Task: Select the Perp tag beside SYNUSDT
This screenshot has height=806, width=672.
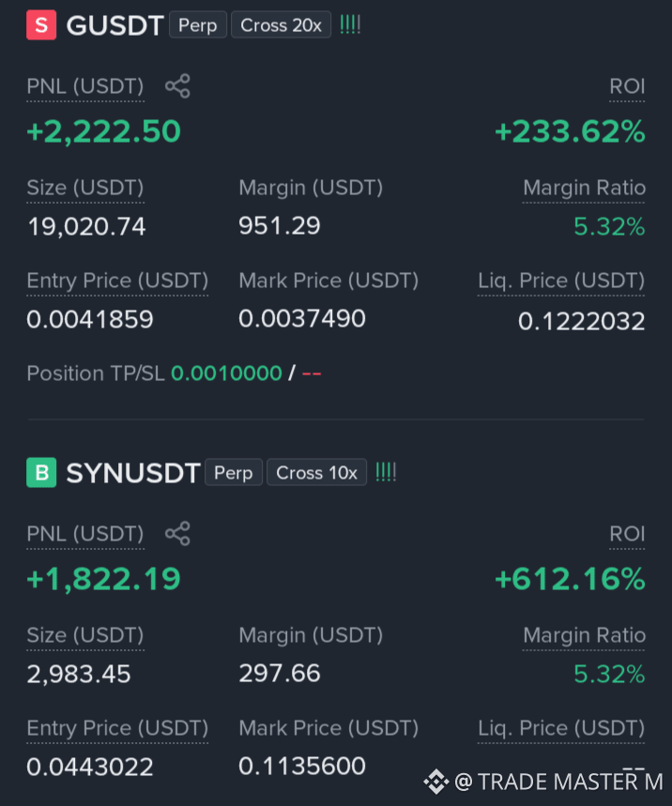Action: point(234,472)
